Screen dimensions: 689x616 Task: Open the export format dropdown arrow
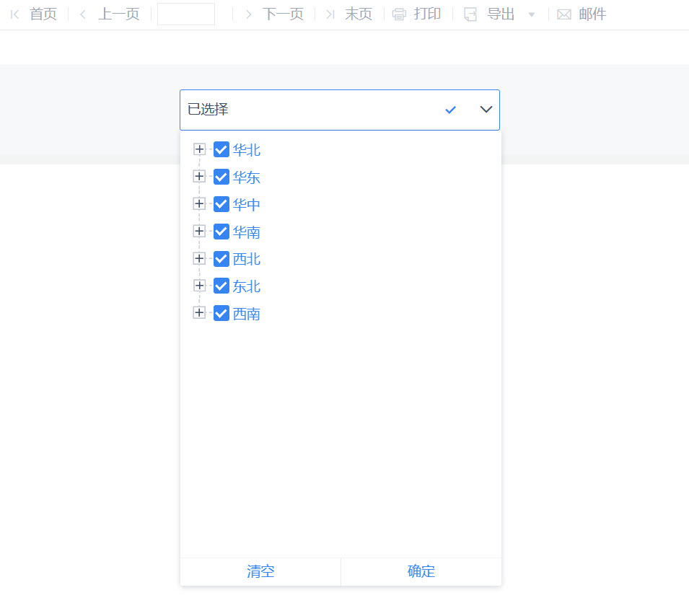click(532, 15)
